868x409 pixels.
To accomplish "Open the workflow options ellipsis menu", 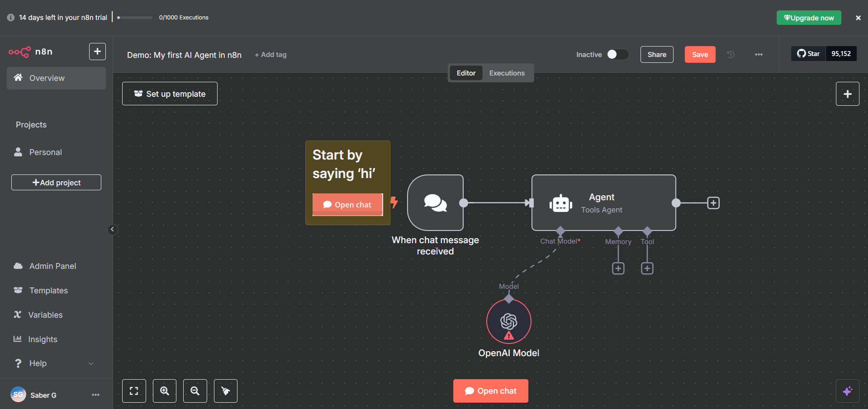I will click(759, 55).
